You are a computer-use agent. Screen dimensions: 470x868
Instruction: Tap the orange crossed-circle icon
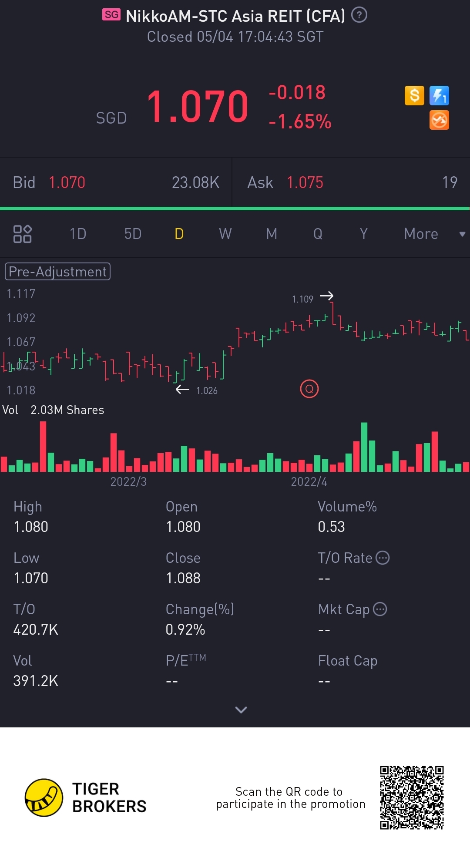coord(439,120)
